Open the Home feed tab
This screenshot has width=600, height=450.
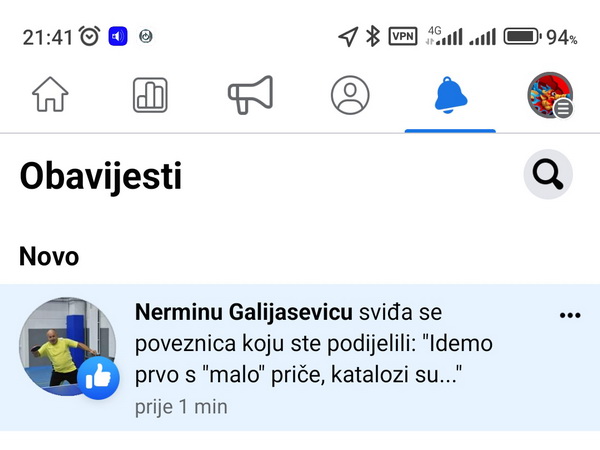tap(50, 96)
